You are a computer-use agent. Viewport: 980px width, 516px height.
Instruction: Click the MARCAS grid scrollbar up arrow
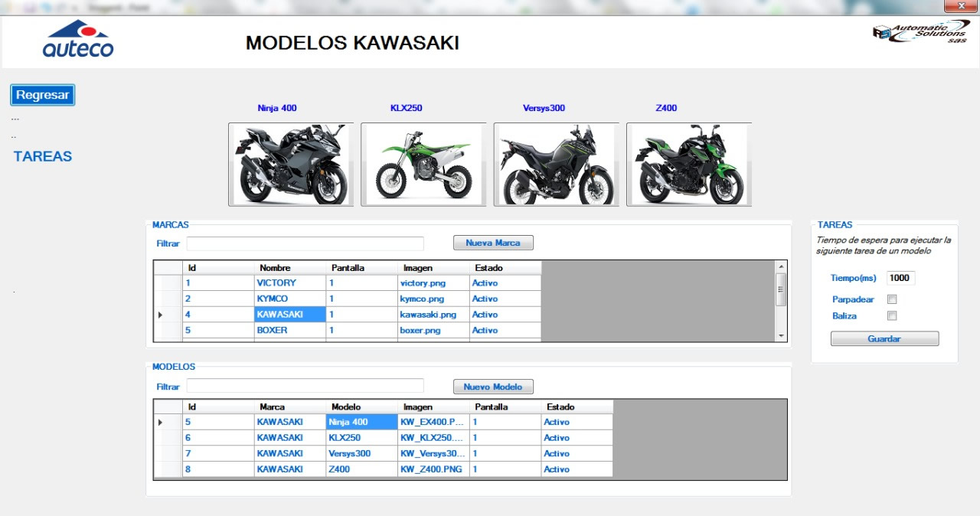[x=781, y=266]
